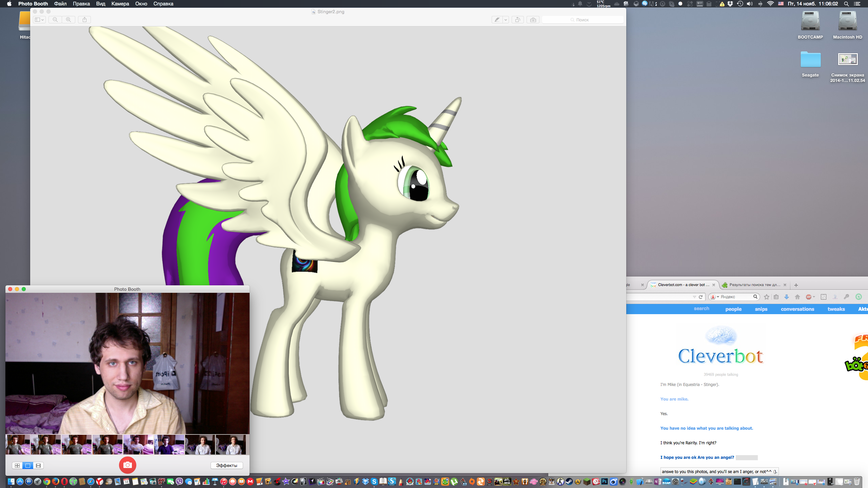The height and width of the screenshot is (488, 868).
Task: Select the markup pen tool in Preview
Action: 497,20
